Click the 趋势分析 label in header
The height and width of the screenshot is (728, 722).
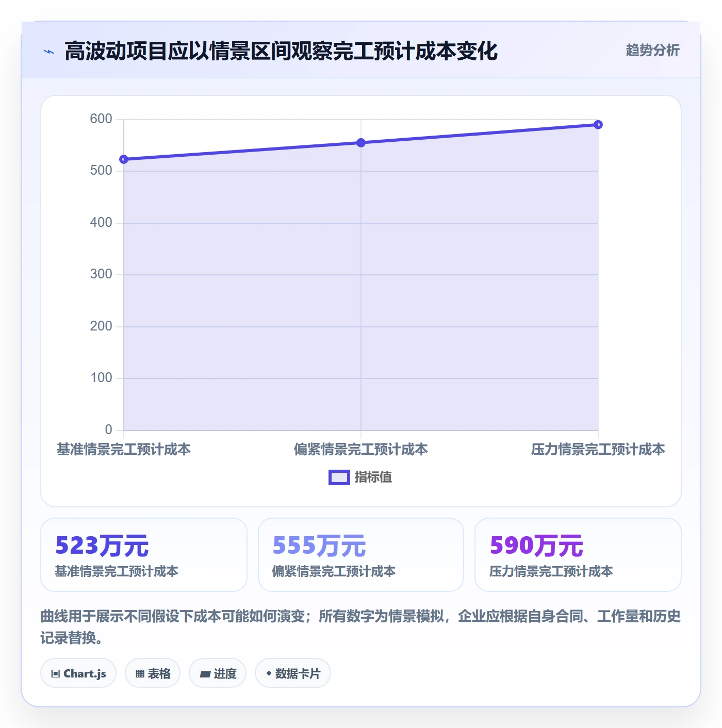click(x=652, y=51)
